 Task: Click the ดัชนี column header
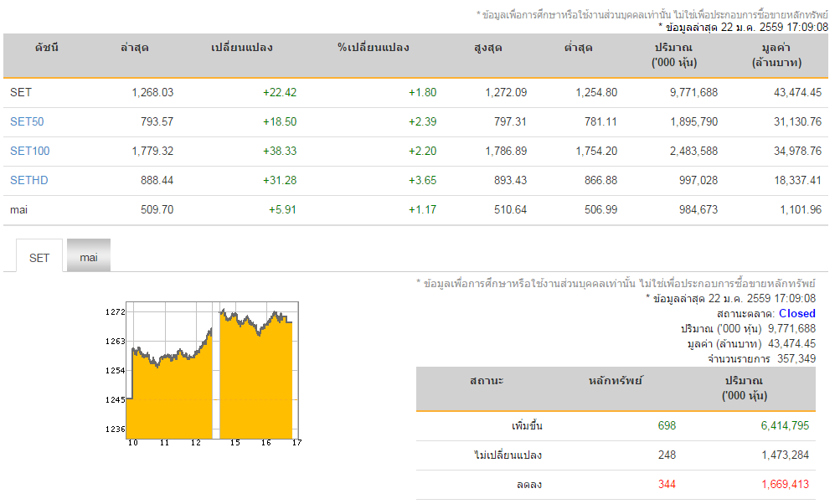[x=47, y=48]
